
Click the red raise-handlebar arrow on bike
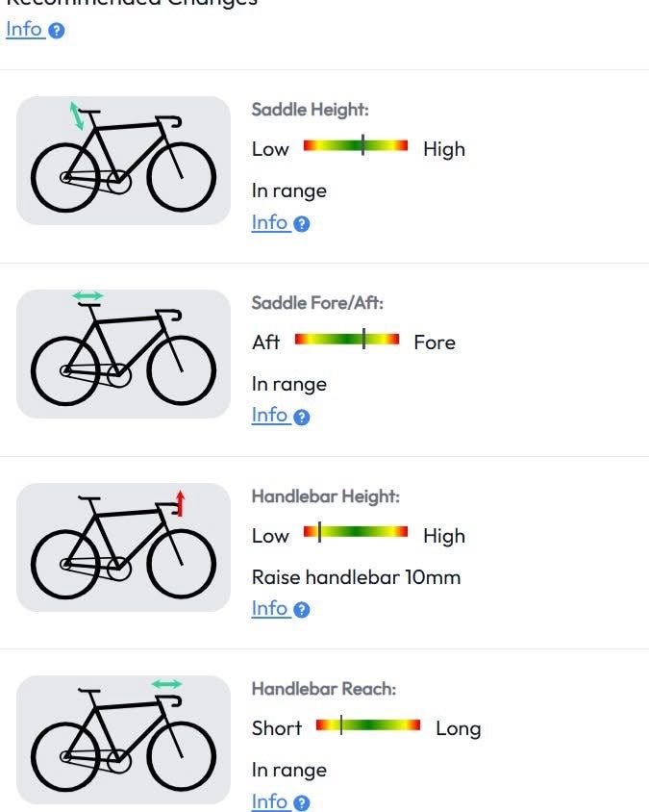(x=179, y=502)
